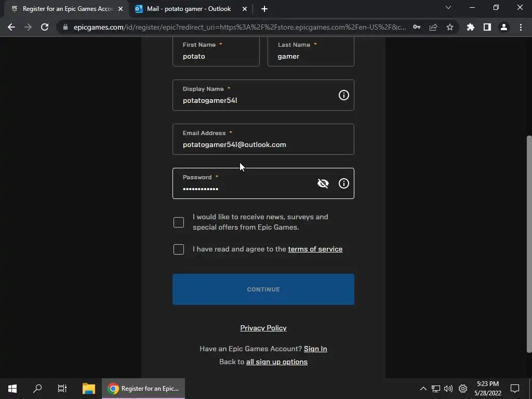532x399 pixels.
Task: Open the tab search chevron
Action: [448, 7]
